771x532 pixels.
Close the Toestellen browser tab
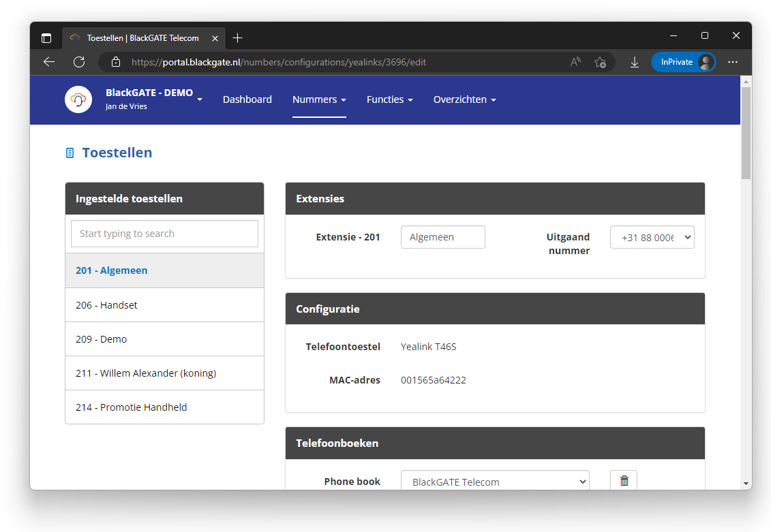coord(215,38)
